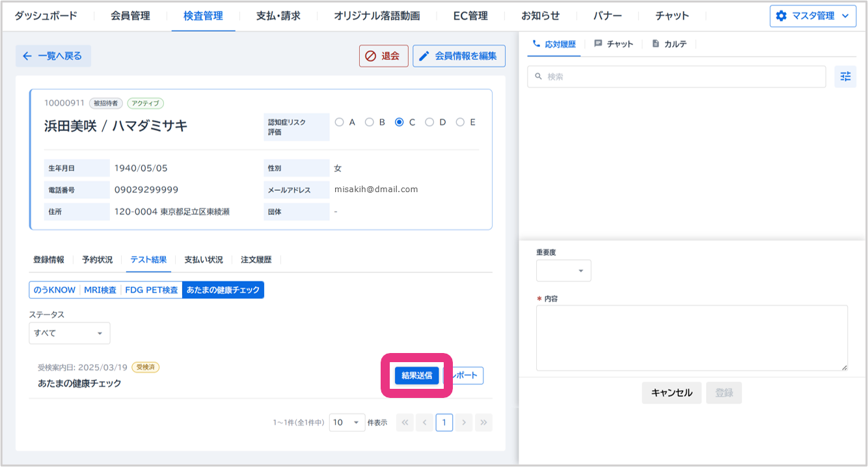Click the 退会 button
Viewport: 868px width, 467px height.
(383, 56)
